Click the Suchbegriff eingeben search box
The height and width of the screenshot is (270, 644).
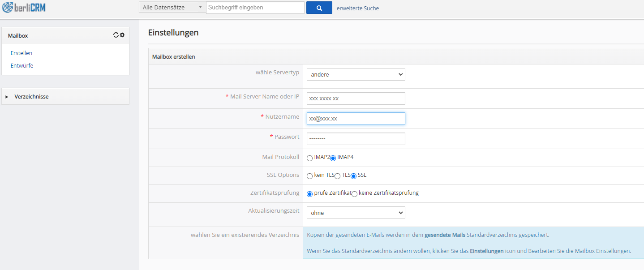(x=255, y=7)
